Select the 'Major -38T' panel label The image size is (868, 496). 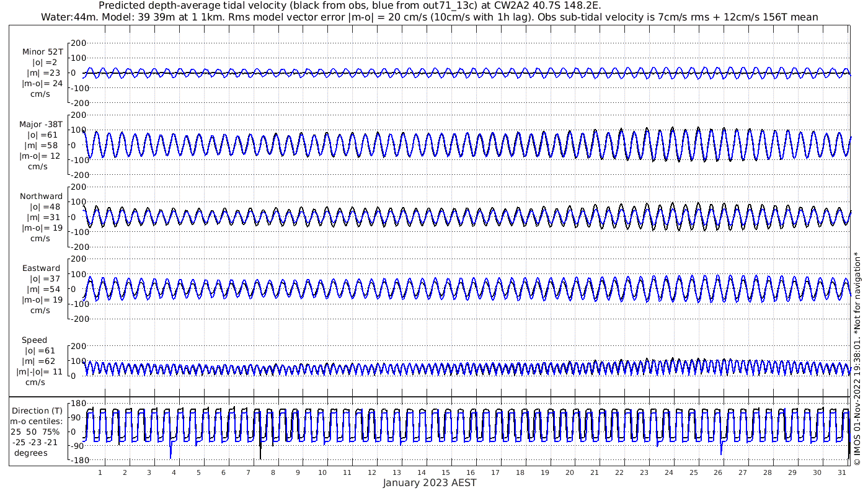point(41,124)
